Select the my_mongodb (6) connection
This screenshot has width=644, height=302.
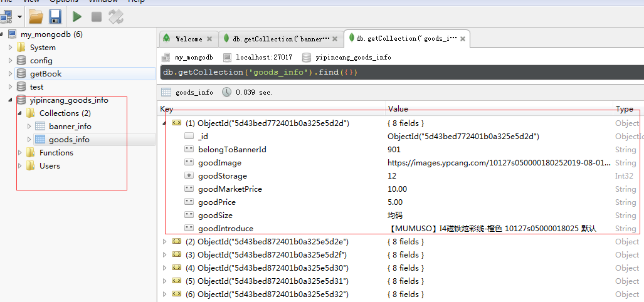tap(52, 34)
